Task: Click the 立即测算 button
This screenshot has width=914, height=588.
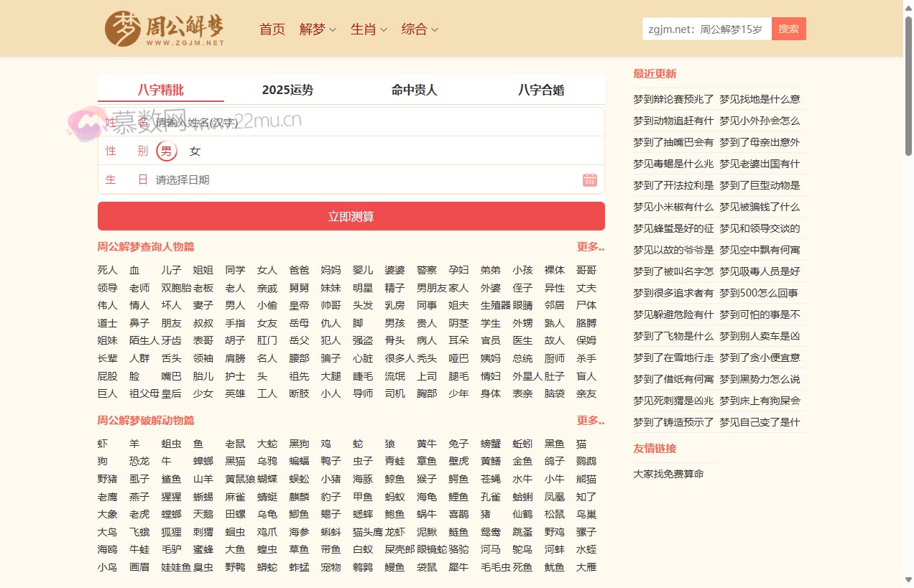Action: click(x=351, y=215)
